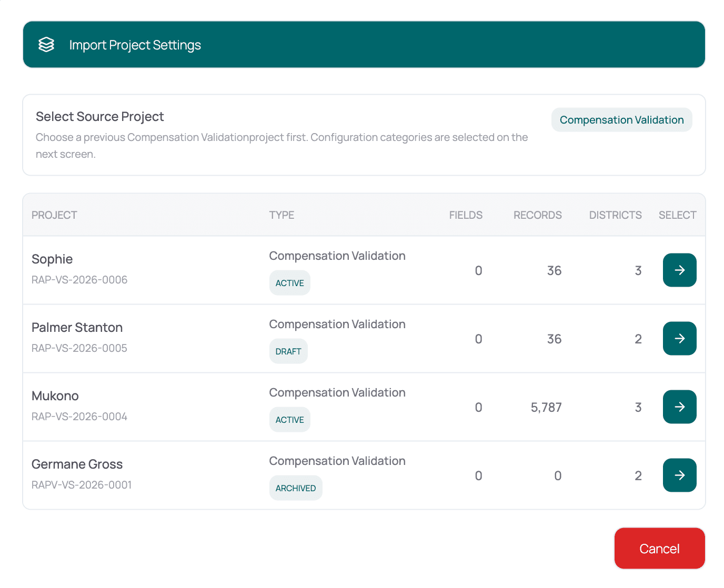
Task: Click the Palmer Stanton project name
Action: [x=77, y=328]
